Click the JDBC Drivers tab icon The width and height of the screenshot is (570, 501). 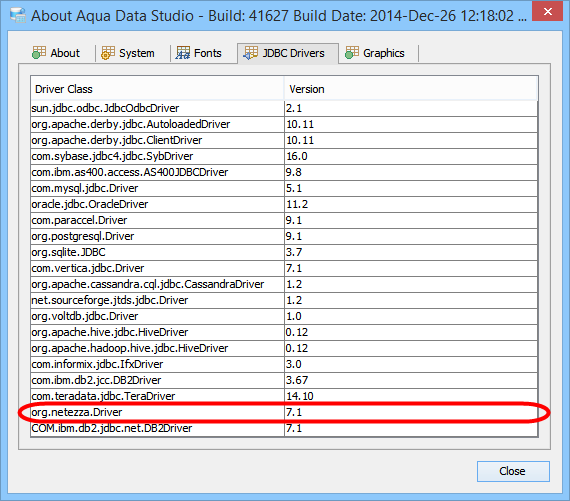251,53
